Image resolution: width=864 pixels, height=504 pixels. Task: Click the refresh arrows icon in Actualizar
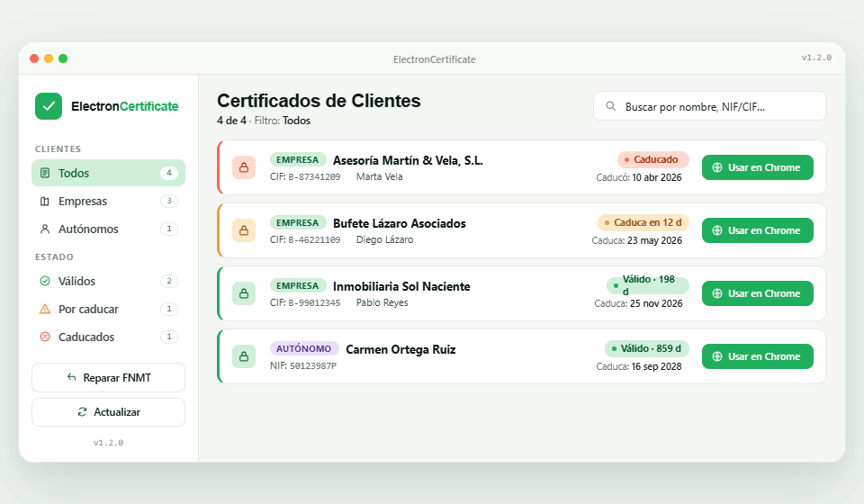(82, 412)
